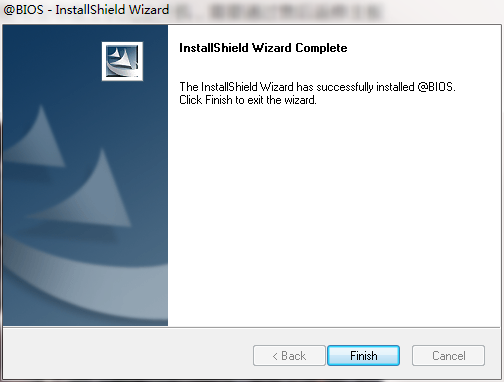Click gray footer area beside Back button

127,355
